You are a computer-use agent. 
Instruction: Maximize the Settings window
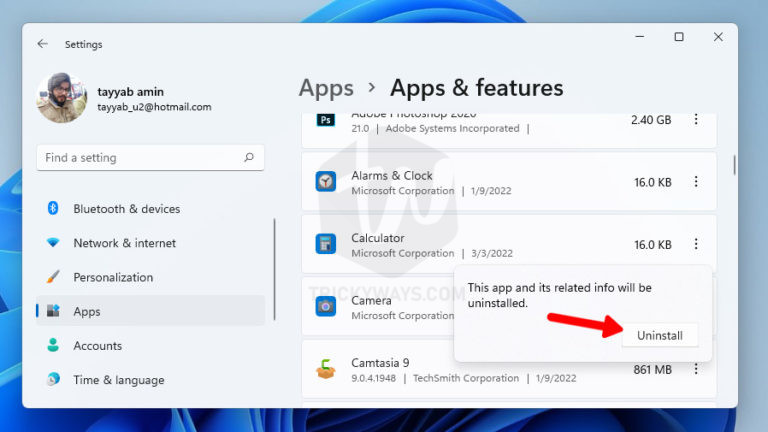[679, 37]
